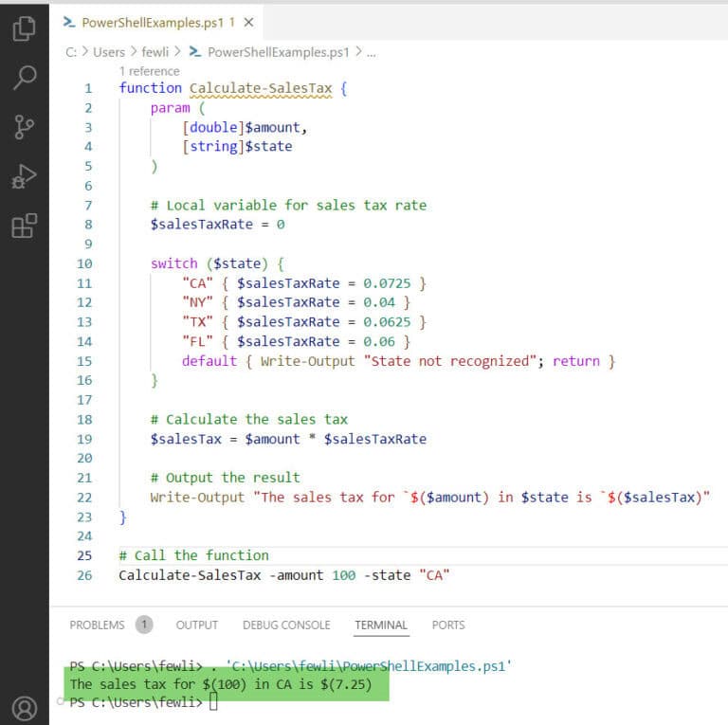Click the 'Users' breadcrumb segment
This screenshot has height=725, width=728.
[x=109, y=52]
